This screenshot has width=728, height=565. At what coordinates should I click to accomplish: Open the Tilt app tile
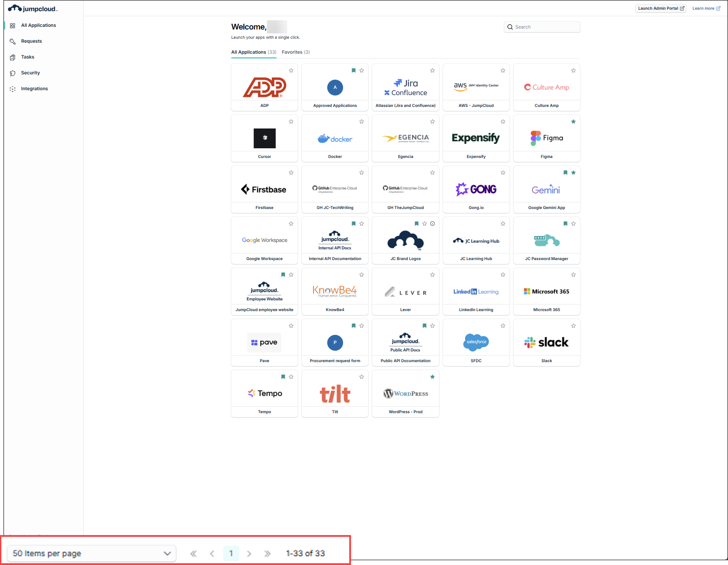coord(335,393)
